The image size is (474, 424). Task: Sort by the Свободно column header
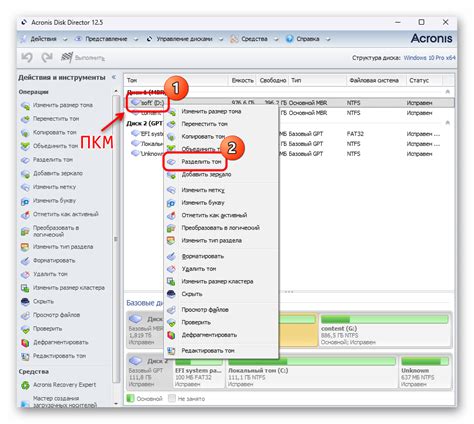[273, 80]
